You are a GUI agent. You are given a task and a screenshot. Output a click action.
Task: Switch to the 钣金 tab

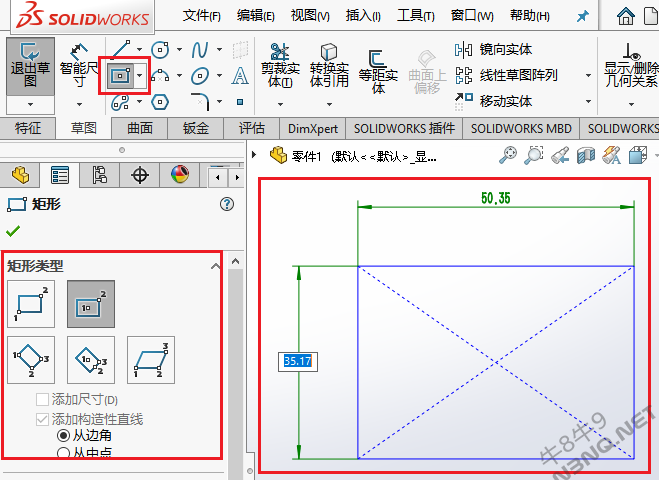click(x=196, y=128)
